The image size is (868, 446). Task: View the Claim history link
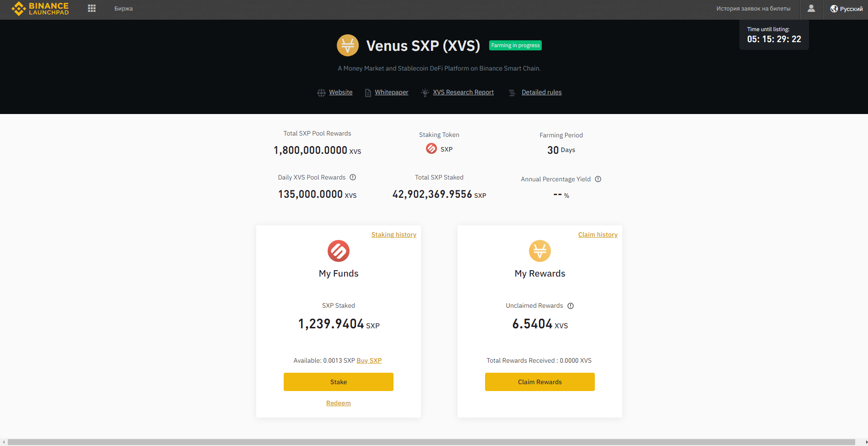pyautogui.click(x=598, y=235)
